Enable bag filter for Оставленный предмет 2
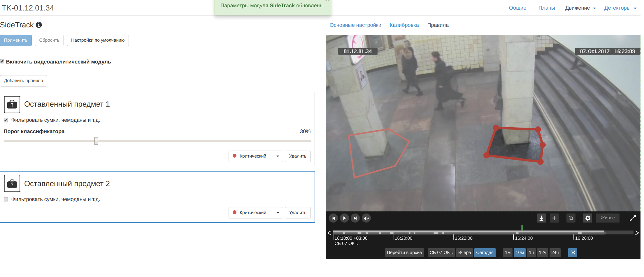This screenshot has height=277, width=644. 6,199
